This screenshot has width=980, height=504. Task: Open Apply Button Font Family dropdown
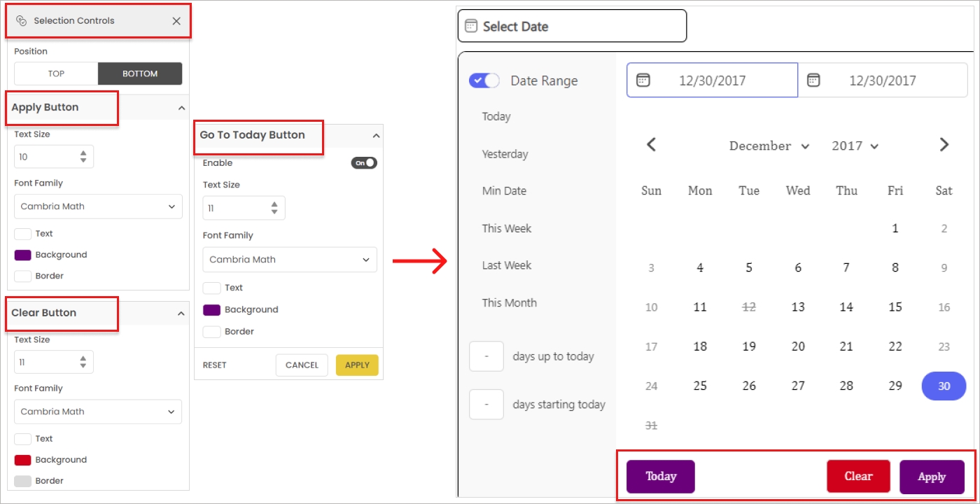point(98,206)
